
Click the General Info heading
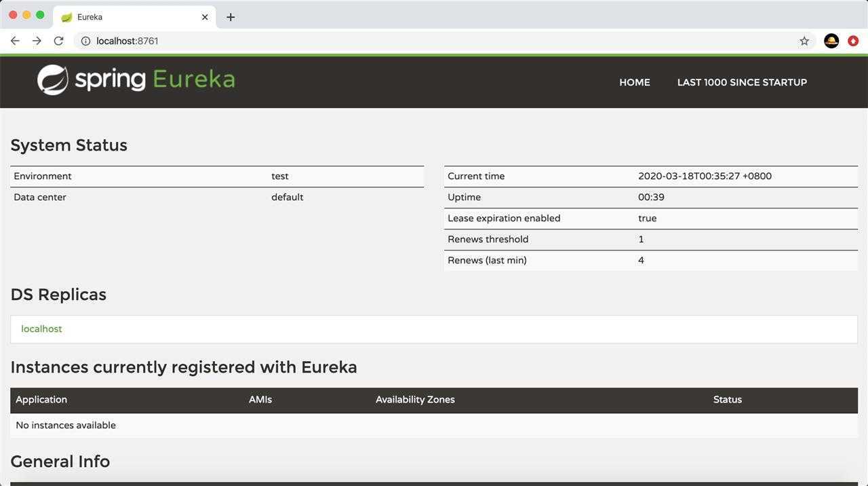[60, 462]
